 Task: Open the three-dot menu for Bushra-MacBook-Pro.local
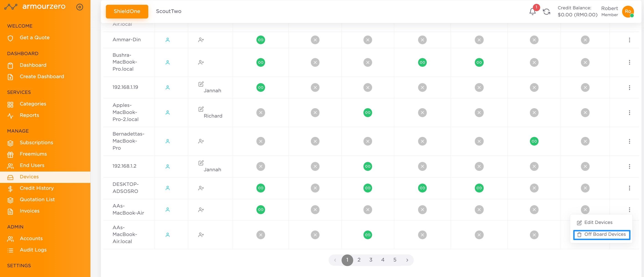pyautogui.click(x=629, y=62)
